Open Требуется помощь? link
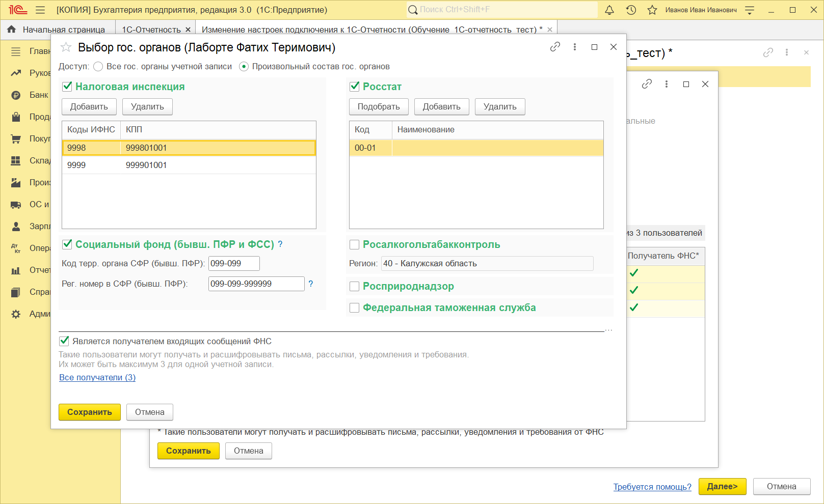Viewport: 824px width, 504px height. [x=652, y=487]
